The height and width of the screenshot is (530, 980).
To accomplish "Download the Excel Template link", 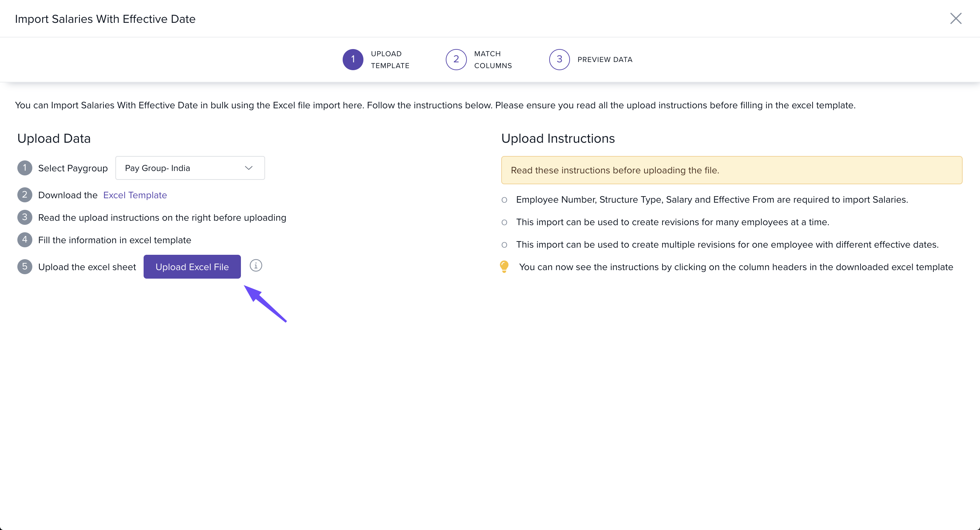I will [x=135, y=195].
